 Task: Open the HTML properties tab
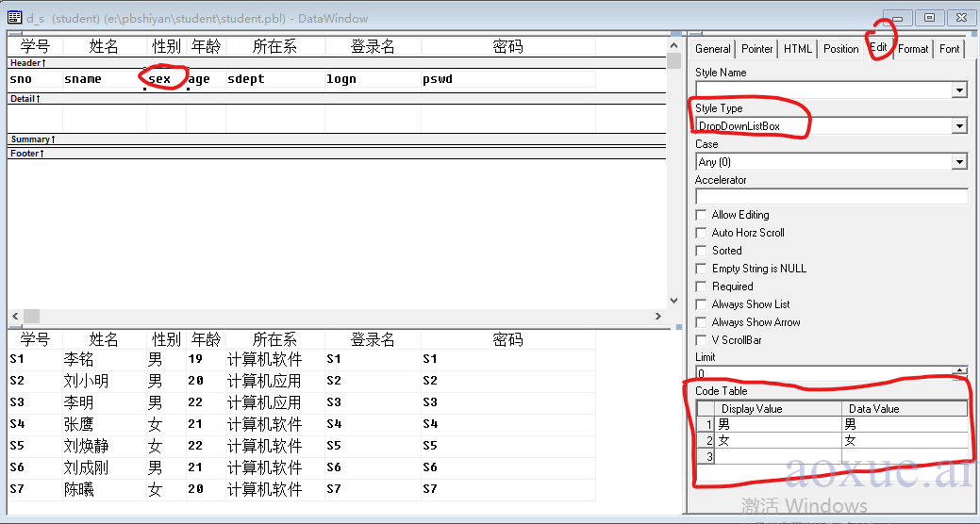point(798,49)
